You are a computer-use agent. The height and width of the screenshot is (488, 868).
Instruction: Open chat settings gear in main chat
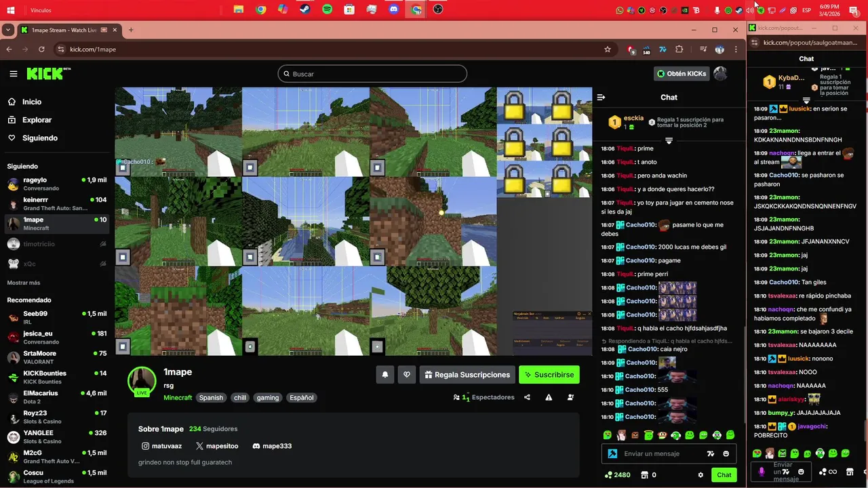[x=701, y=475]
